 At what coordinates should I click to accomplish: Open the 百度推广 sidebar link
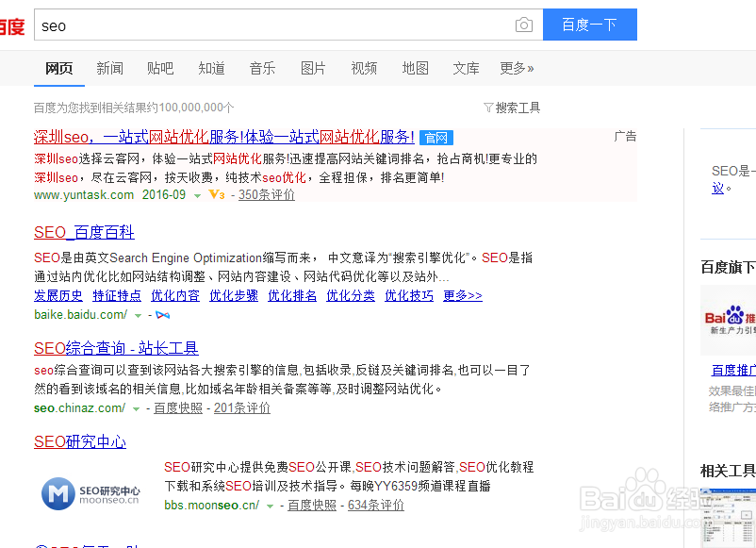coord(733,370)
